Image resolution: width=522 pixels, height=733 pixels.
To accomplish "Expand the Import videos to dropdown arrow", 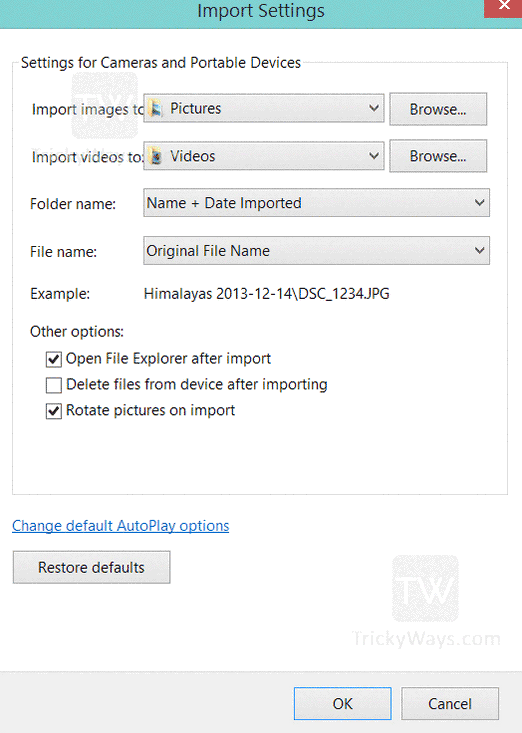I will click(x=373, y=156).
